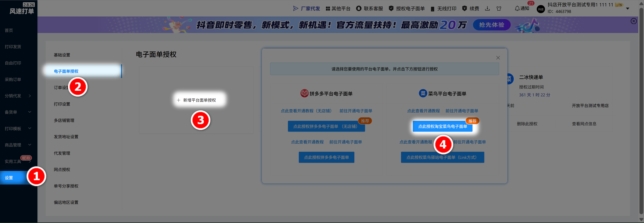Open 厂家代发 paper plane icon
The height and width of the screenshot is (223, 644).
(295, 8)
